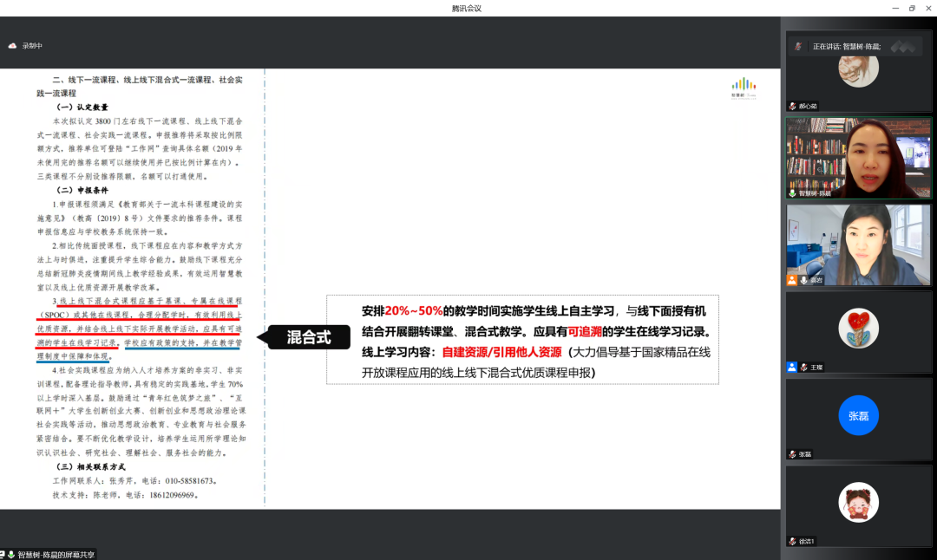This screenshot has height=560, width=937.
Task: Click the 智慧树 logo on the shared slide
Action: click(x=744, y=87)
